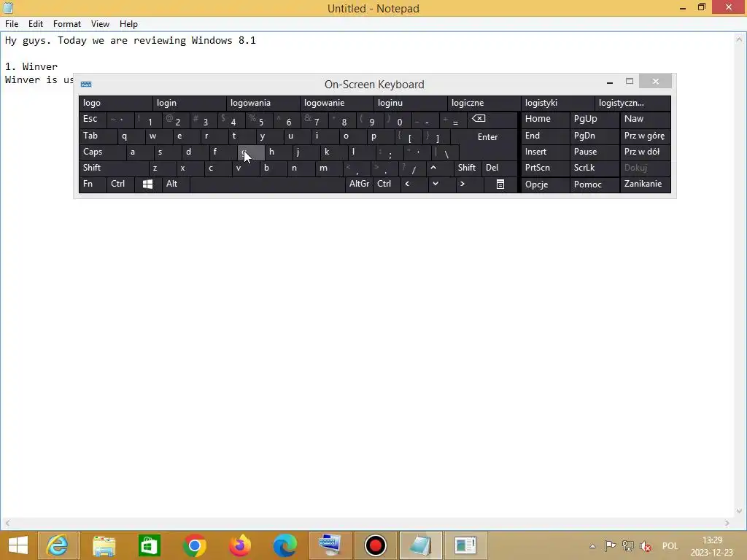Tap the Windows logo key on keyboard
The width and height of the screenshot is (747, 560).
[147, 184]
